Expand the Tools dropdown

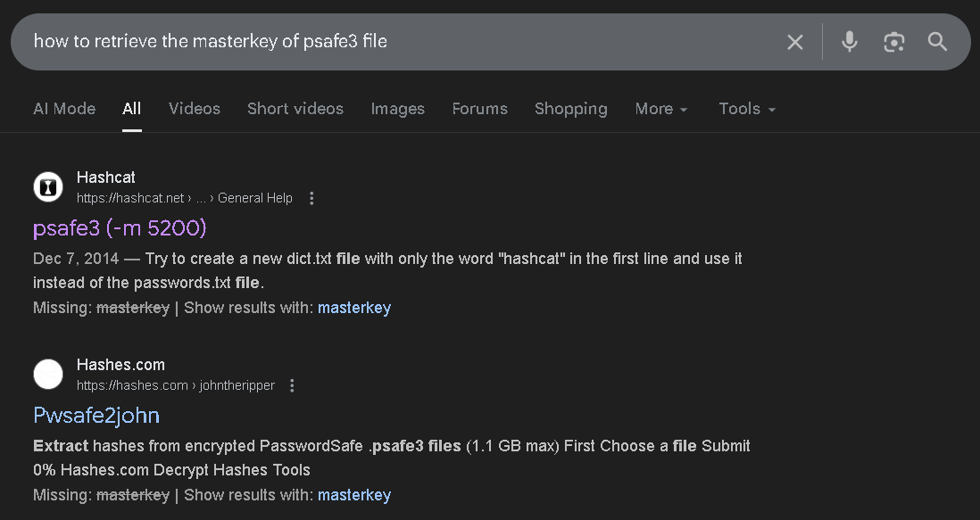[747, 109]
